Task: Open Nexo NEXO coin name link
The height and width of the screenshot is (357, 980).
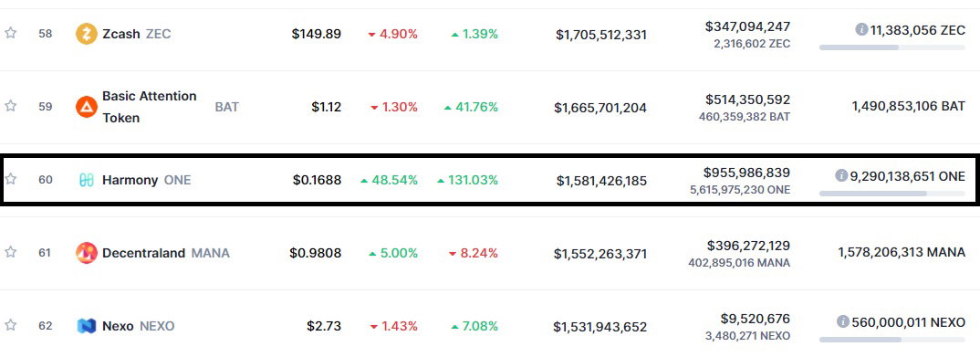Action: 138,326
